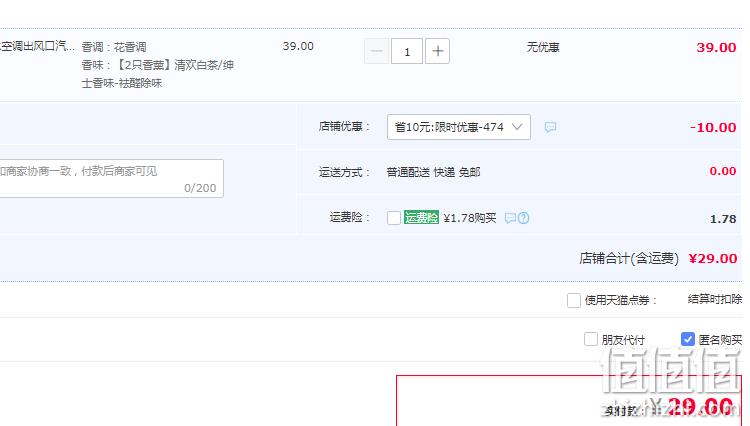Enable the 使用天猫点券 checkbox
The height and width of the screenshot is (426, 750).
click(x=574, y=300)
